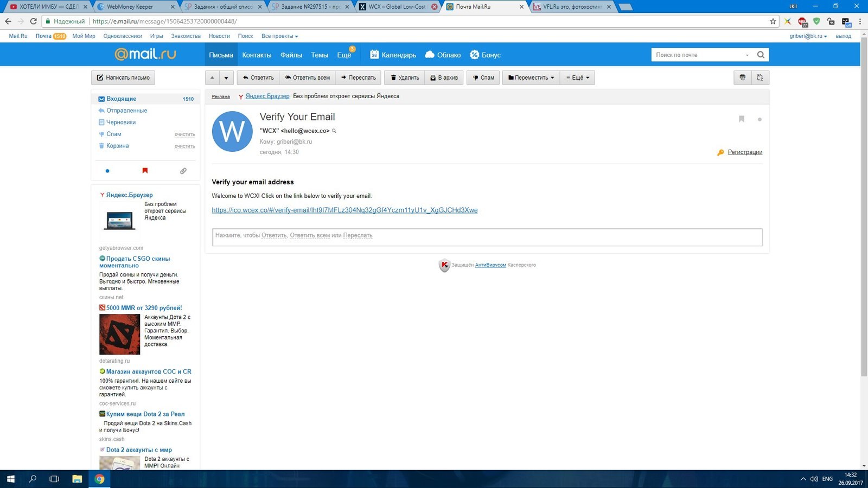Click the АнтиВирусом Kaspersky link
This screenshot has height=488, width=868.
[x=490, y=265]
